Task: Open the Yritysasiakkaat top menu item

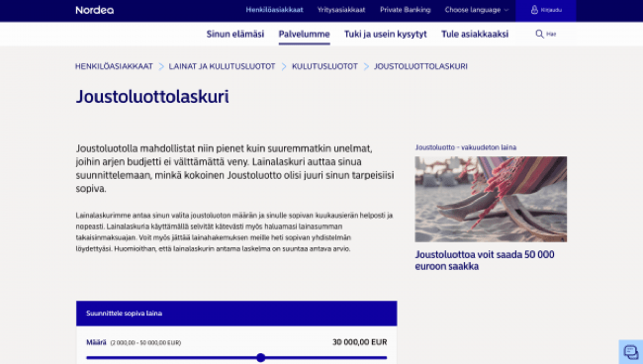Action: [x=341, y=10]
